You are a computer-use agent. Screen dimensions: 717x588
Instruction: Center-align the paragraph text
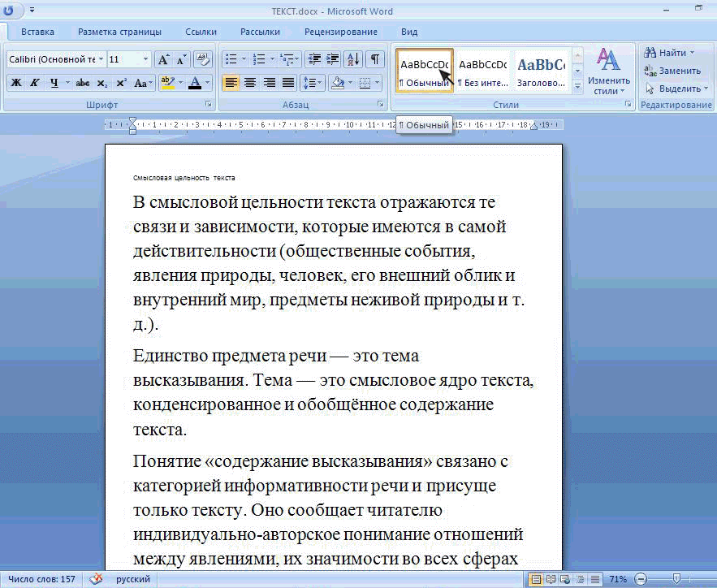pyautogui.click(x=250, y=83)
